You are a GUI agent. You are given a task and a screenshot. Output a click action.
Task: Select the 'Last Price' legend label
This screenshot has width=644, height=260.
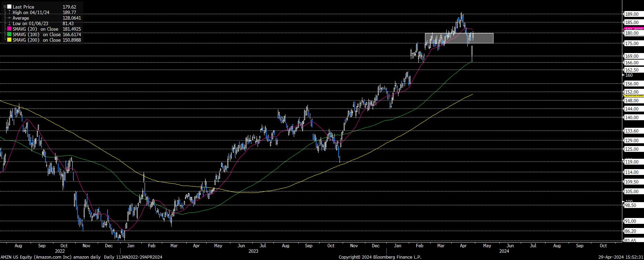click(23, 7)
